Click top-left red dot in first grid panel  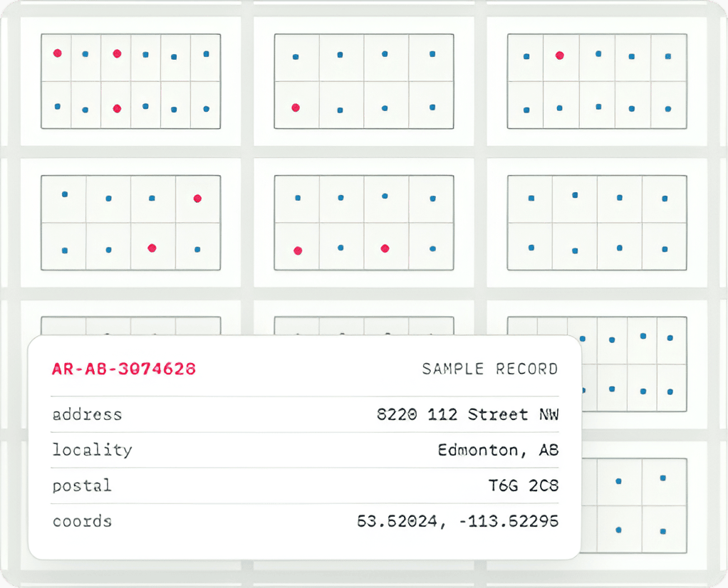58,53
